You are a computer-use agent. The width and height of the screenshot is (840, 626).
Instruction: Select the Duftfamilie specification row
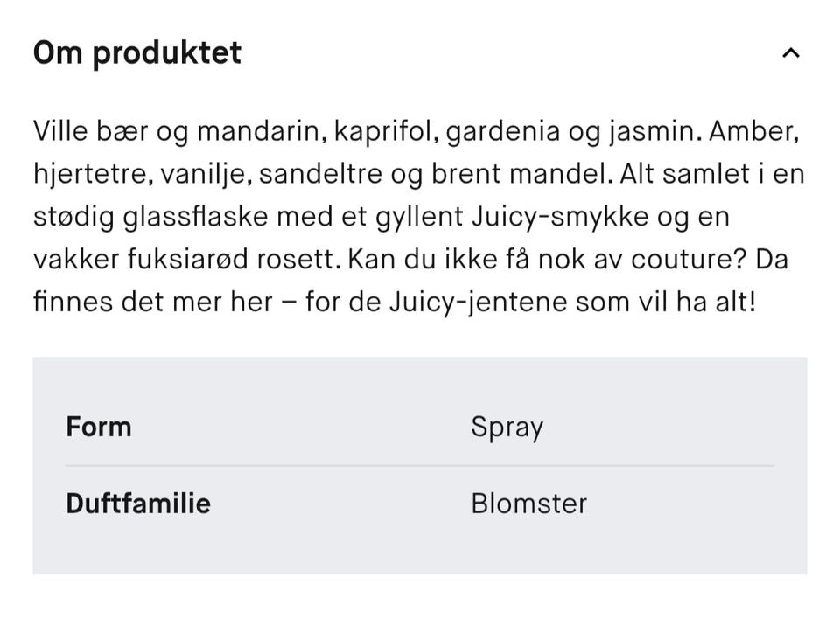(420, 504)
